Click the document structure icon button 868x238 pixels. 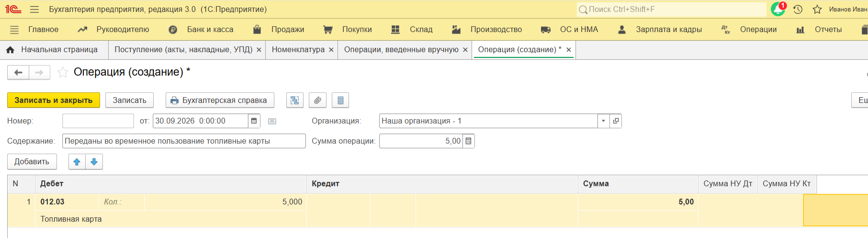(x=295, y=100)
